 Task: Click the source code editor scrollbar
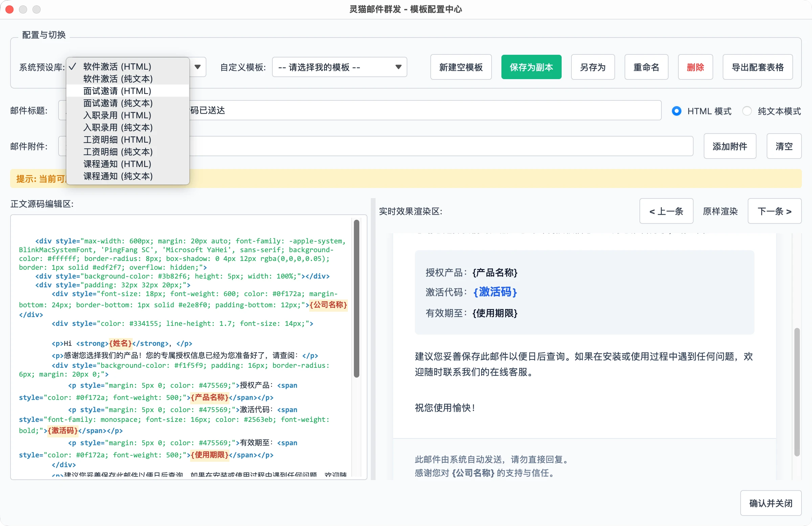pyautogui.click(x=357, y=298)
